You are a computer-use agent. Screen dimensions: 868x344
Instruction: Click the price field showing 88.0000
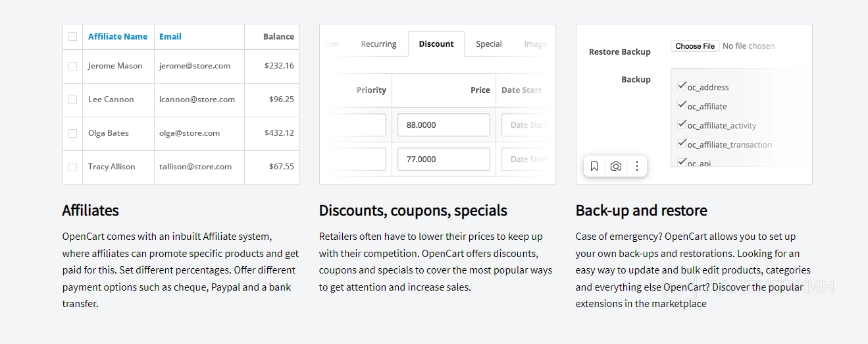point(444,125)
